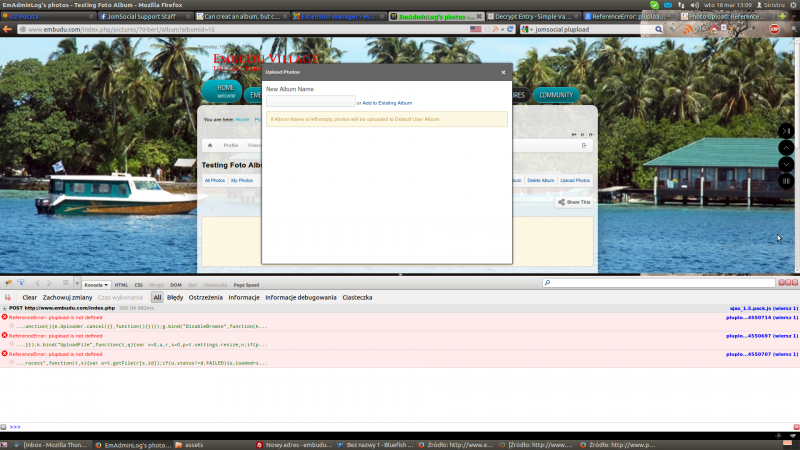Open the Firebug panel selector dropdown arrow
The width and height of the screenshot is (800, 450).
click(x=77, y=284)
